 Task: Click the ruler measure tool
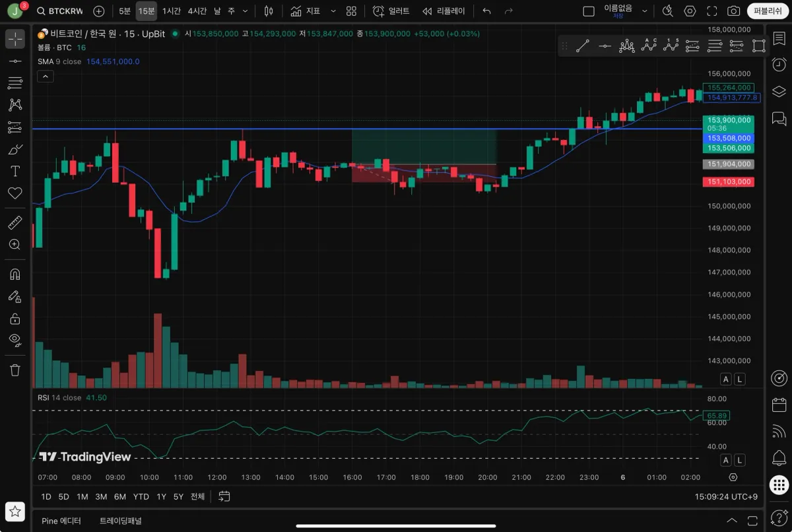(15, 222)
